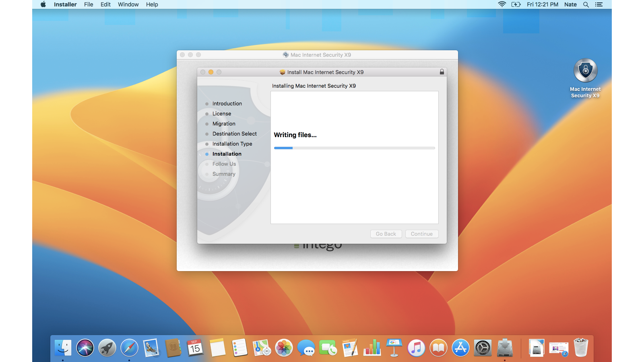Image resolution: width=644 pixels, height=362 pixels.
Task: Open Notification Center list icon
Action: coord(599,4)
